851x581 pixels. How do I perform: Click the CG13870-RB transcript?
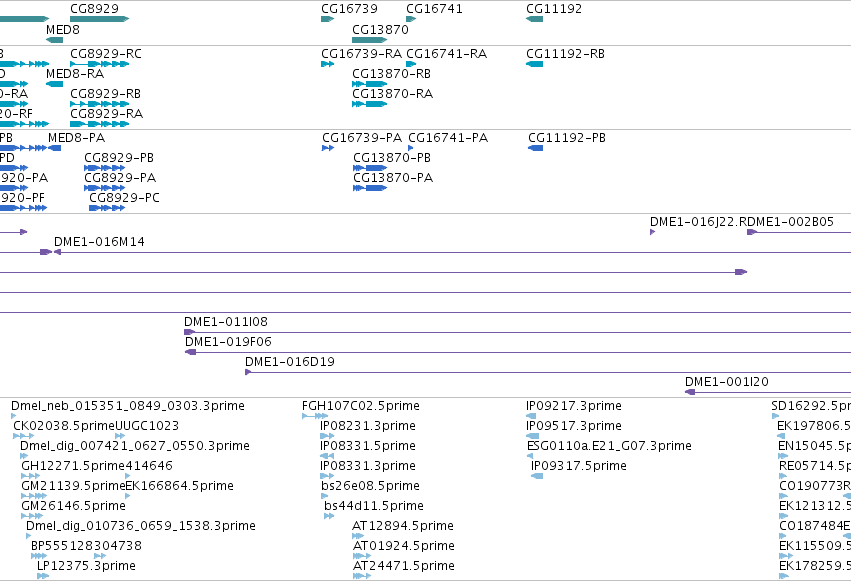[370, 84]
